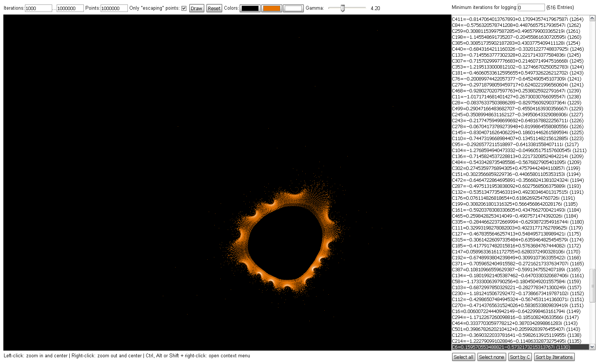Click the Points input field
596x364 pixels.
coord(114,8)
